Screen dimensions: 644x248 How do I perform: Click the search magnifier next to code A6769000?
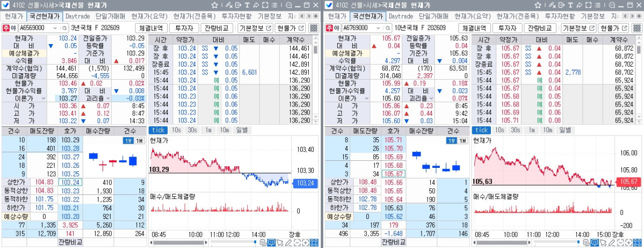(388, 28)
